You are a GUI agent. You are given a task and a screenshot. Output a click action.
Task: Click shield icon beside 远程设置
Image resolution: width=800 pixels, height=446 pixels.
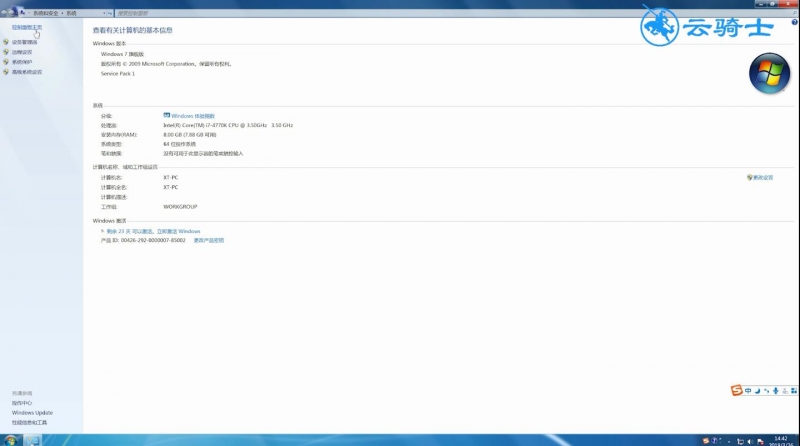point(6,52)
